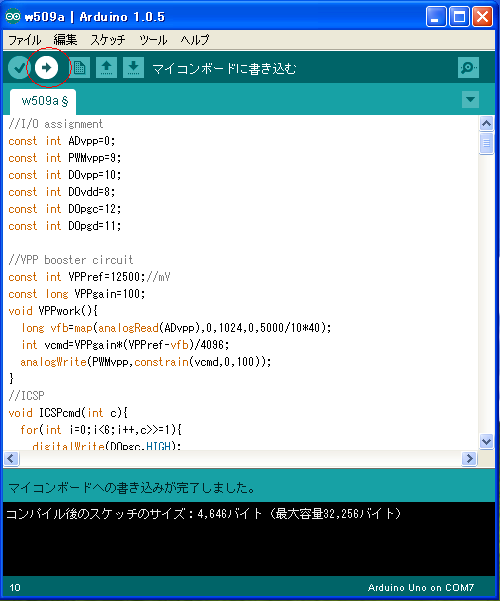Click horizontal scrollbar right arrow

(x=469, y=458)
